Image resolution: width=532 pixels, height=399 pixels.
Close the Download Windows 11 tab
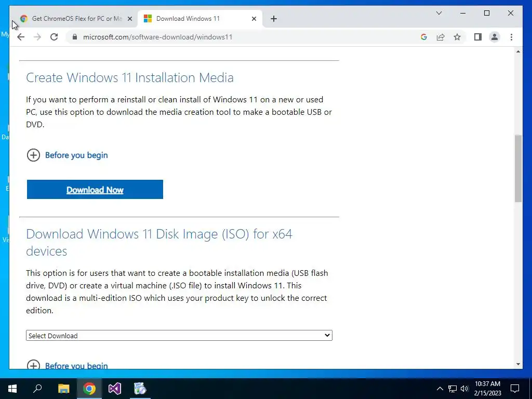pos(254,19)
